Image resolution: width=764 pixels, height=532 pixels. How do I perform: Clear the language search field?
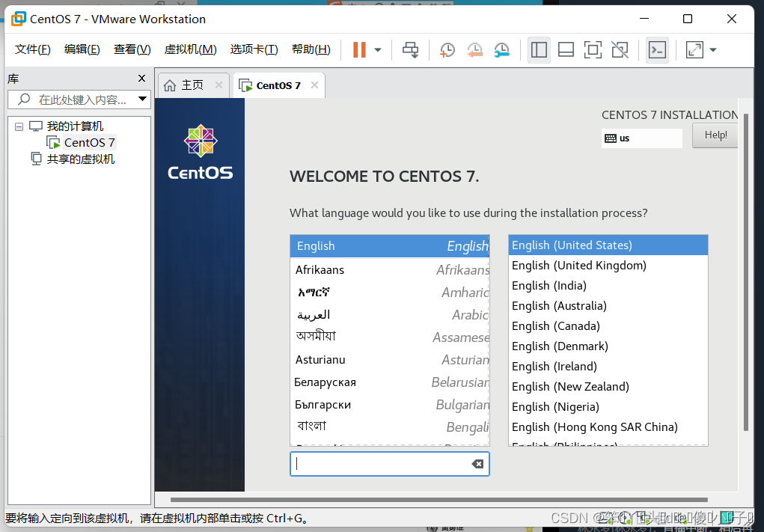(x=477, y=464)
